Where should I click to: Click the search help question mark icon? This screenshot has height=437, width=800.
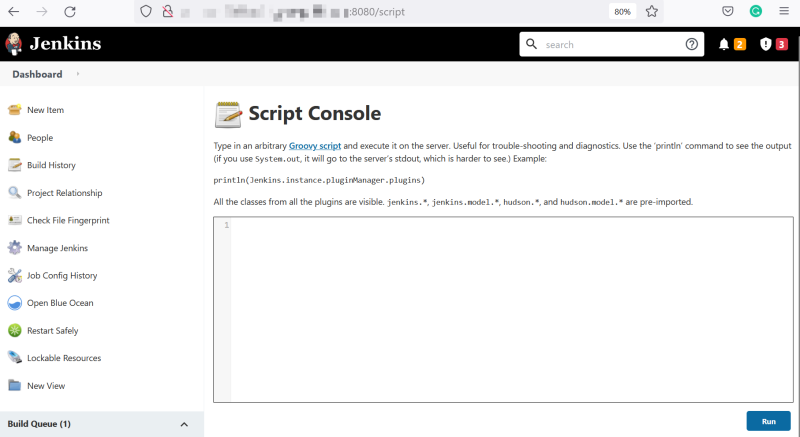[x=691, y=44]
